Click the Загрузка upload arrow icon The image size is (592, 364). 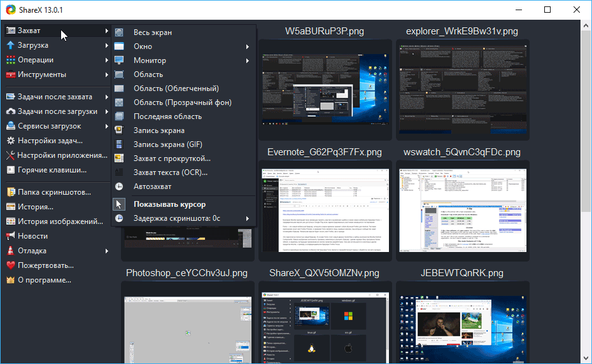[x=11, y=45]
